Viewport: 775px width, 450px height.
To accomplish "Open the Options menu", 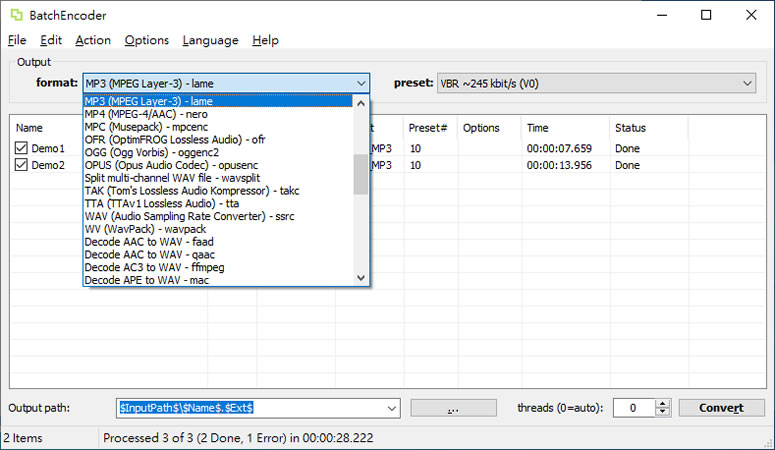I will (x=146, y=40).
